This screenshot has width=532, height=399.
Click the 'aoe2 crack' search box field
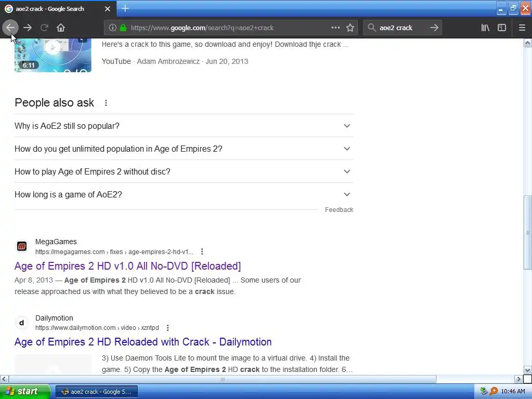[x=402, y=28]
